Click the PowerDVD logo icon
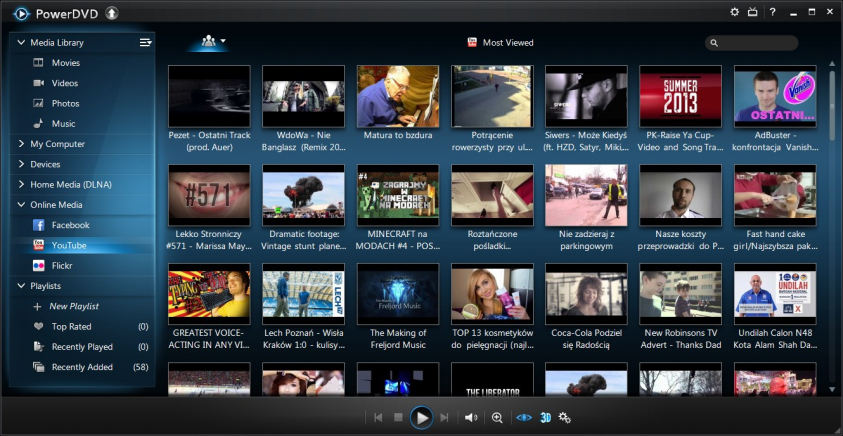This screenshot has width=843, height=436. tap(22, 13)
